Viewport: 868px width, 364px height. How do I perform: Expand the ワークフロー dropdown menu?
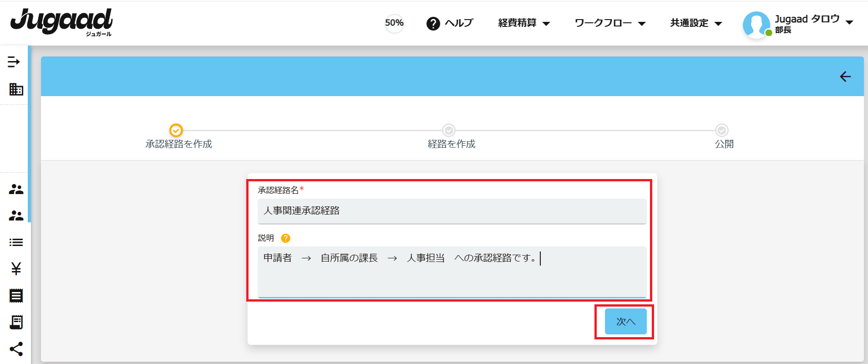pyautogui.click(x=610, y=23)
